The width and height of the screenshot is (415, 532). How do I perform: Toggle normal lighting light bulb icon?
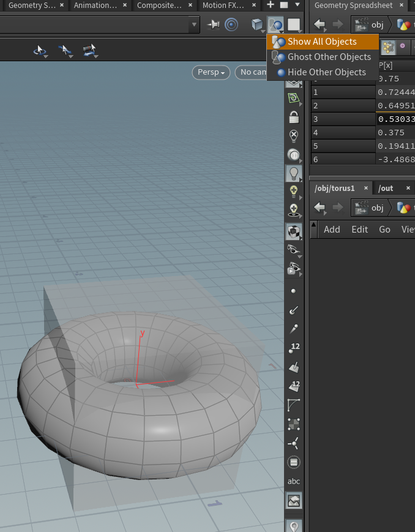(294, 173)
